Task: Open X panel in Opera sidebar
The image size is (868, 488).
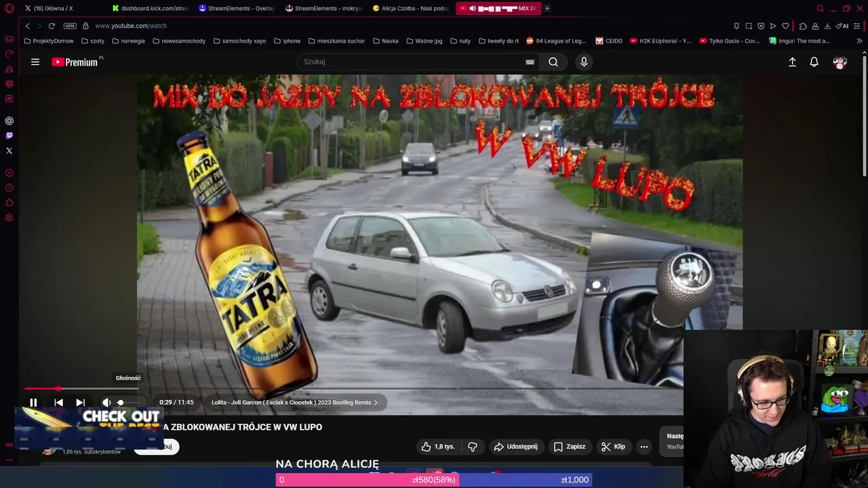Action: [x=9, y=150]
